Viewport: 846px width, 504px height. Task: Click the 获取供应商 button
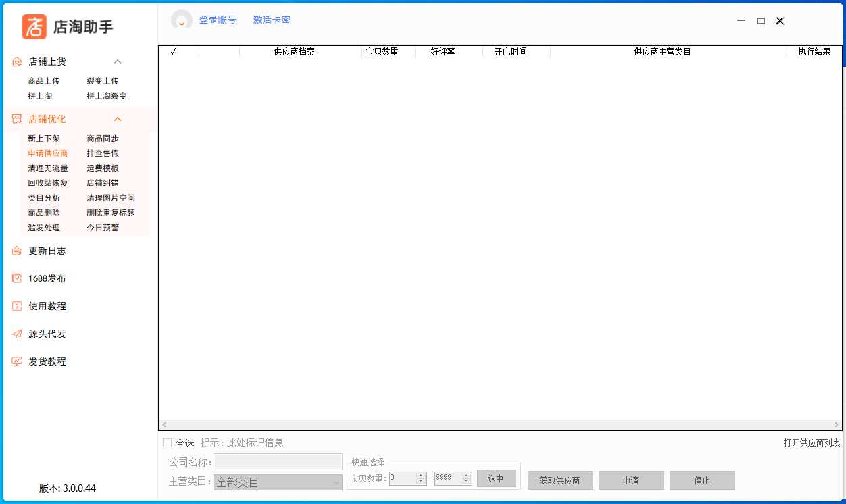(x=560, y=480)
